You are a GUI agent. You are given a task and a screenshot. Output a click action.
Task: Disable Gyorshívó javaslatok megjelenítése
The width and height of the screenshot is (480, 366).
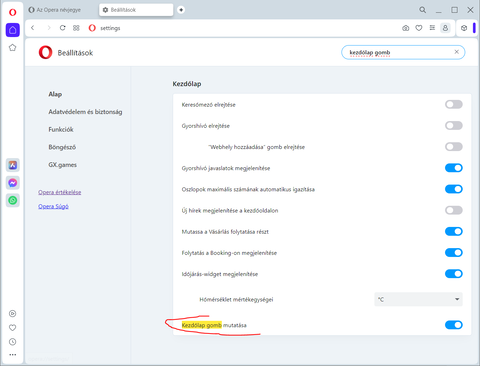point(454,168)
